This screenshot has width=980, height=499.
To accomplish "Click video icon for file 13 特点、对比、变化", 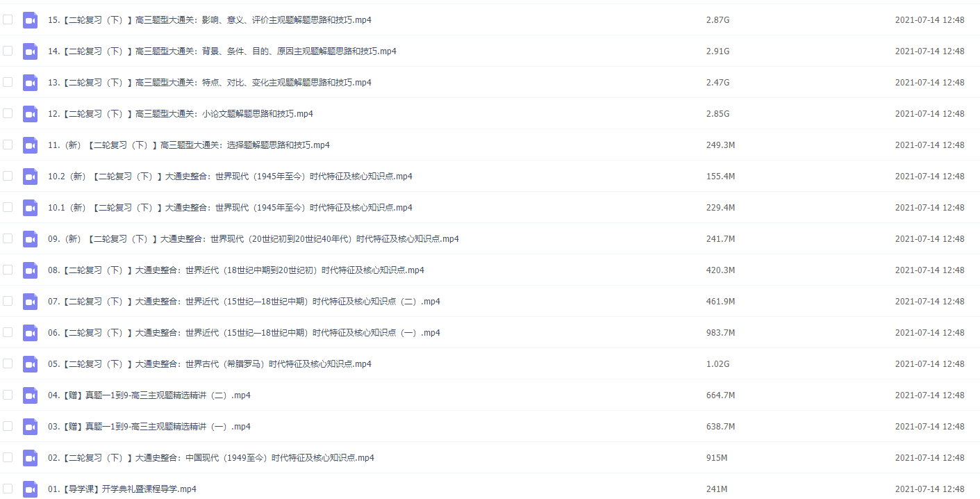I will pos(30,83).
